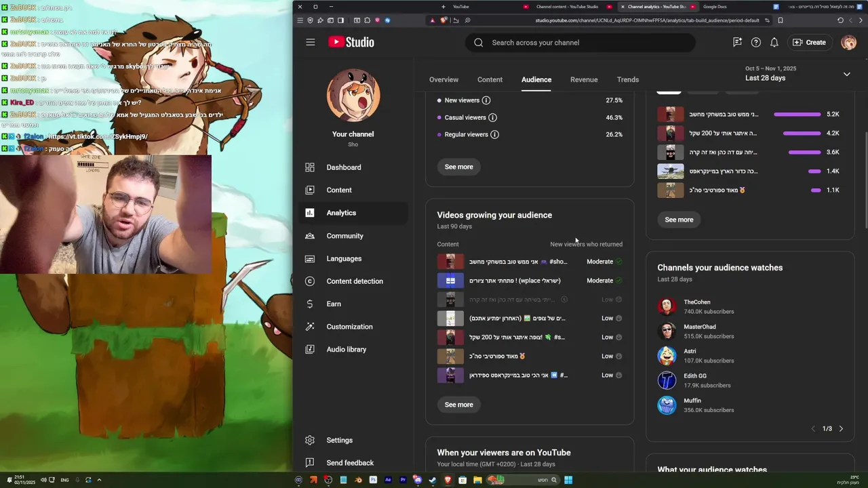868x488 pixels.
Task: Select the Audience analytics tab
Action: (x=536, y=80)
